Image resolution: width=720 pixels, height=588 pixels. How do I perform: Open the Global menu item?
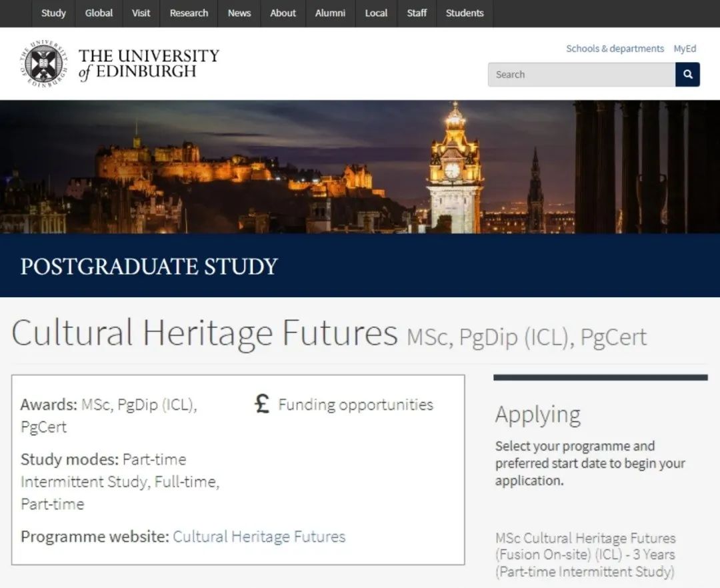[x=99, y=13]
